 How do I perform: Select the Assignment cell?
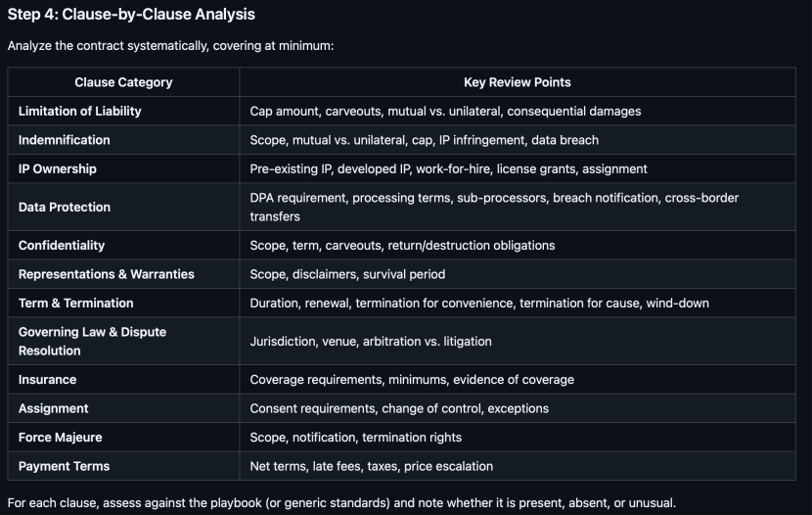54,408
